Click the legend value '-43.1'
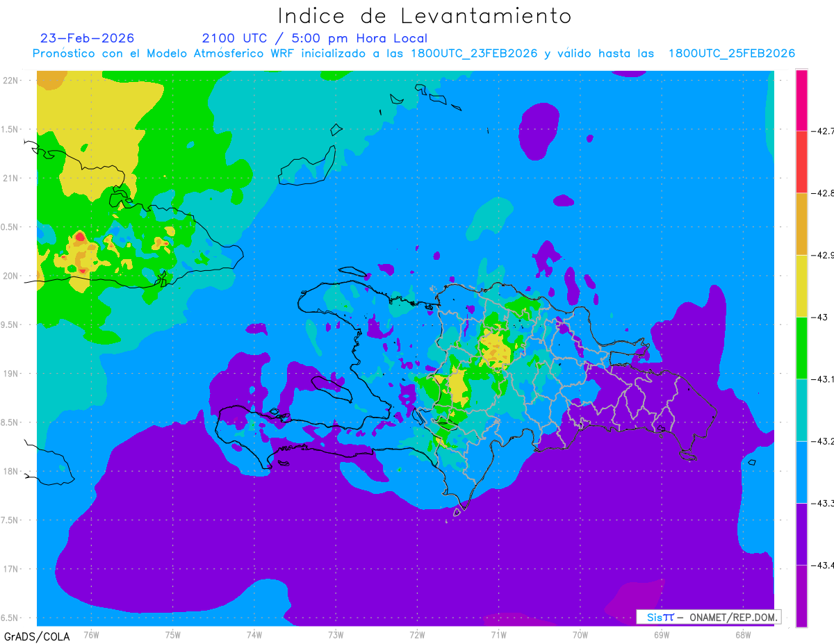834x644 pixels. 822,379
